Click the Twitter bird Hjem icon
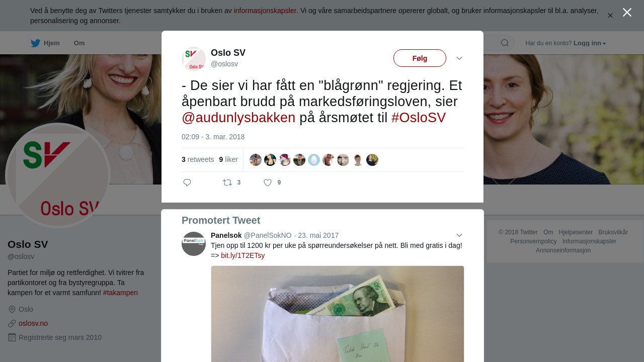The image size is (644, 362). [x=35, y=43]
